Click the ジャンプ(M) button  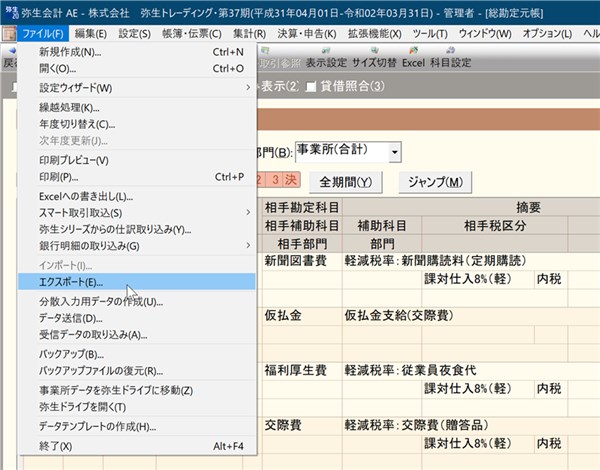click(435, 182)
